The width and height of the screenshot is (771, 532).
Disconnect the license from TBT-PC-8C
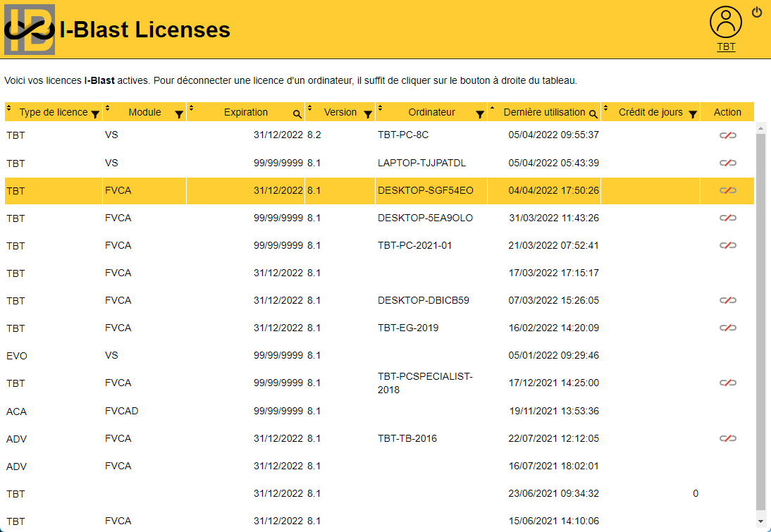click(x=727, y=135)
